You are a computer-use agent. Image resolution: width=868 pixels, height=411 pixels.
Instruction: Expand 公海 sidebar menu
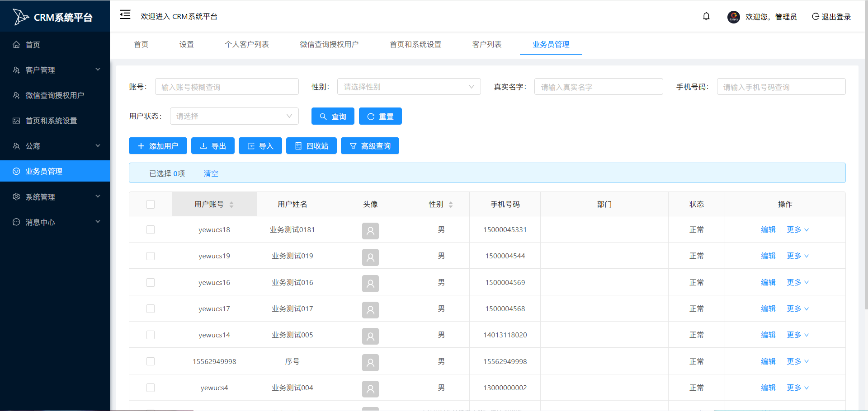pyautogui.click(x=98, y=145)
